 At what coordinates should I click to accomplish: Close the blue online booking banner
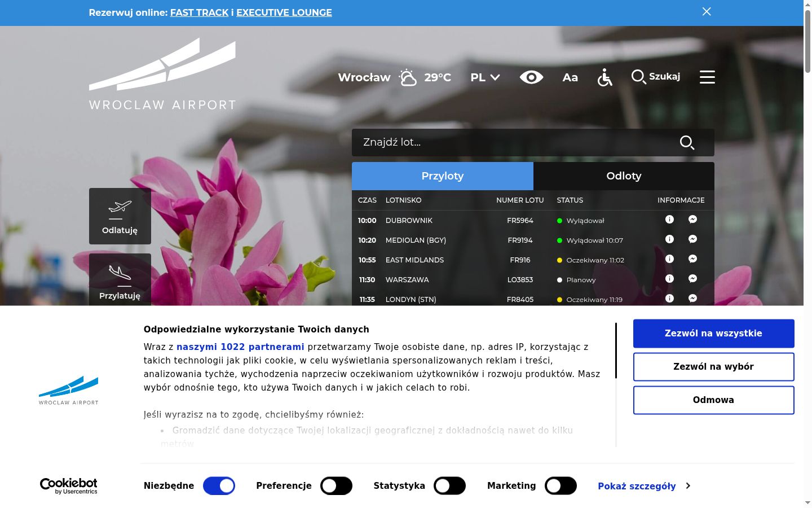(x=707, y=12)
